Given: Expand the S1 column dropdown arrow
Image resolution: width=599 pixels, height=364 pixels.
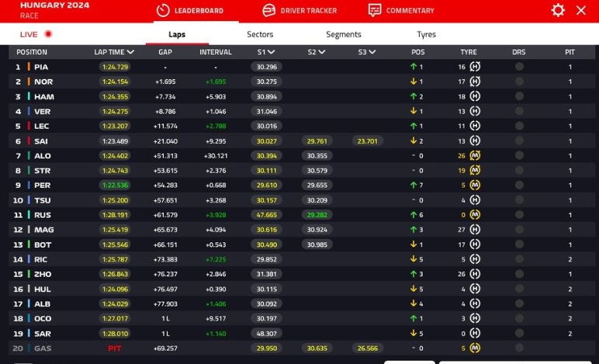Looking at the screenshot, I should pos(271,52).
